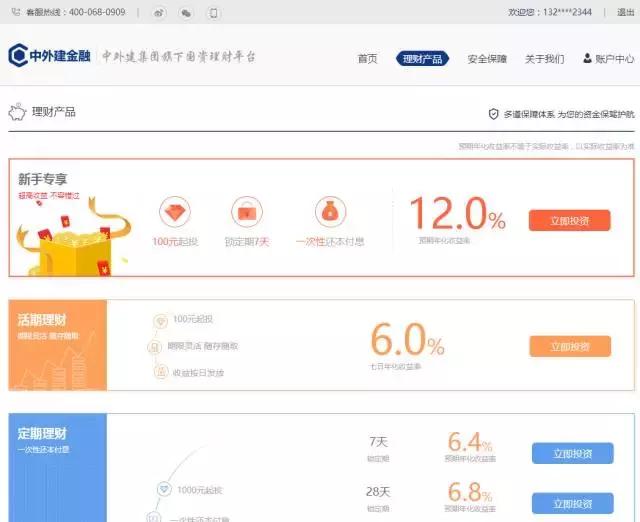Screen dimensions: 640x522
Task: Click the hotline number 400-068-0909
Action: [x=97, y=12]
